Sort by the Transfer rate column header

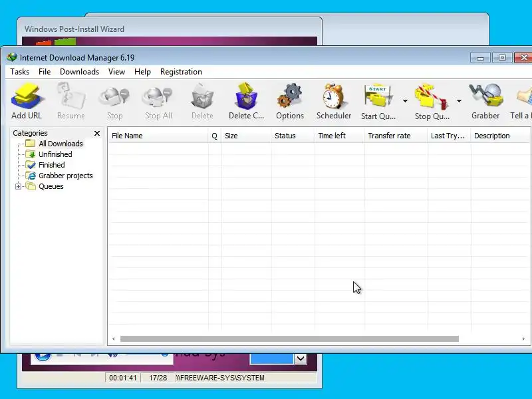pyautogui.click(x=396, y=136)
